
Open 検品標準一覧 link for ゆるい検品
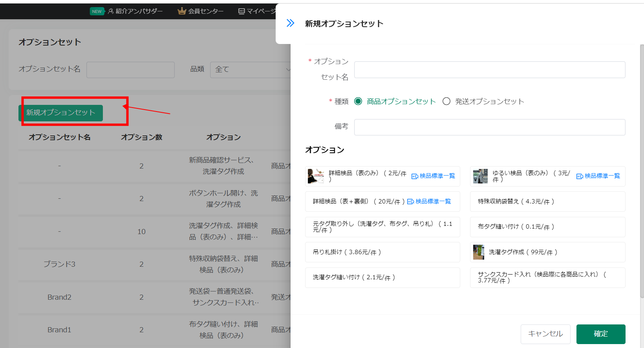pos(598,176)
